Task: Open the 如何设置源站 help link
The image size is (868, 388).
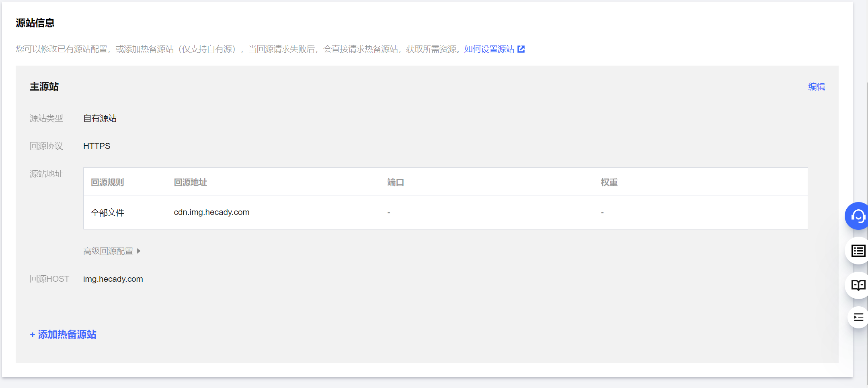Action: pos(489,49)
